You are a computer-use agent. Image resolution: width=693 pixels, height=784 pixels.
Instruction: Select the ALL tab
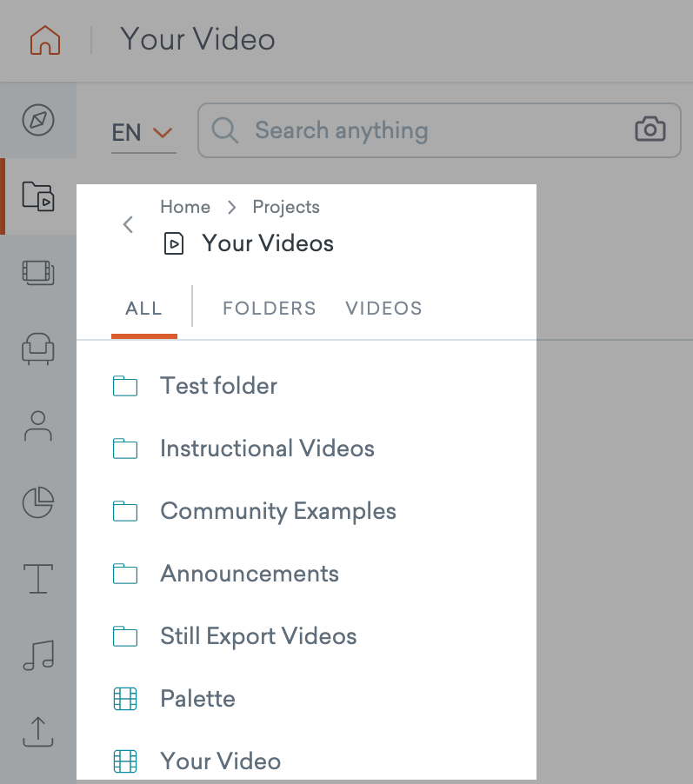(x=144, y=309)
